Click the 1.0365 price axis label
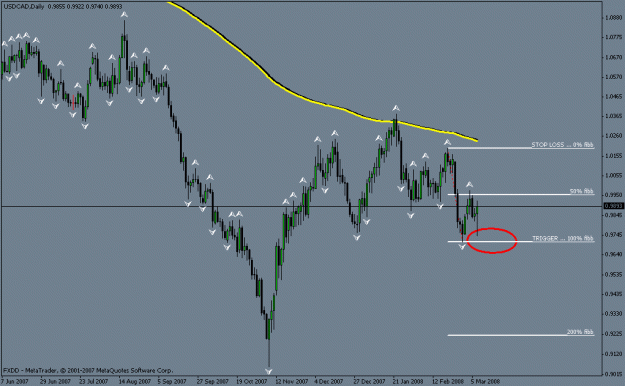The width and height of the screenshot is (625, 386). click(613, 116)
